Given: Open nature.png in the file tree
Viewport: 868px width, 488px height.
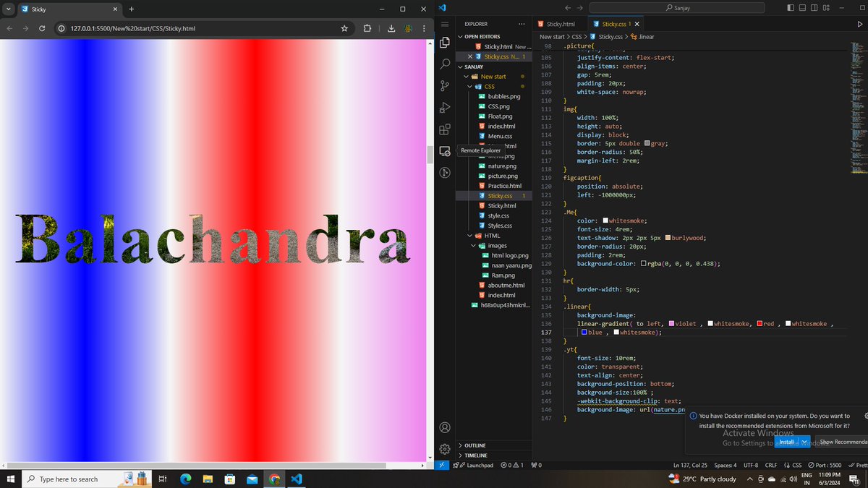Looking at the screenshot, I should point(501,166).
